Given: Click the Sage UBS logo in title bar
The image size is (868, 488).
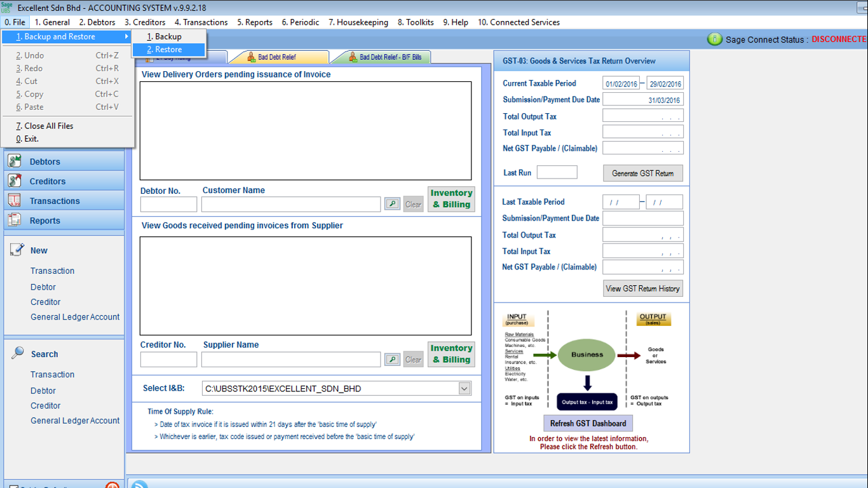Looking at the screenshot, I should click(7, 8).
